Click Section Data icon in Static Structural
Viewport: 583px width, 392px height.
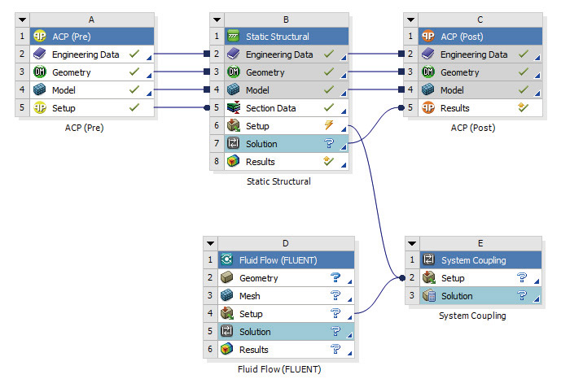pyautogui.click(x=234, y=107)
